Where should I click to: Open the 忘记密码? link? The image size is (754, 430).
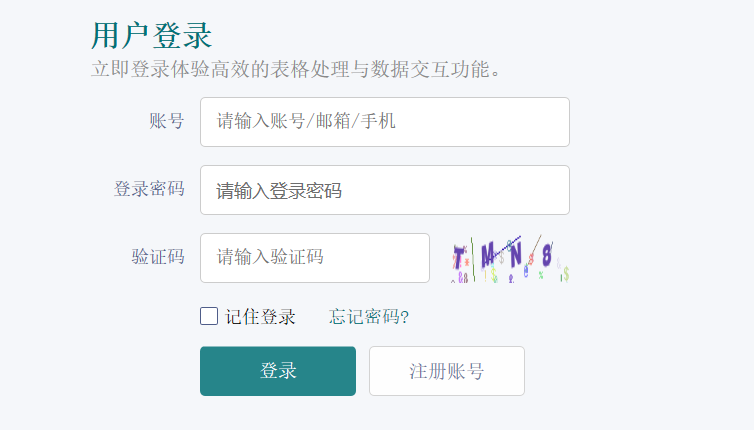click(368, 317)
